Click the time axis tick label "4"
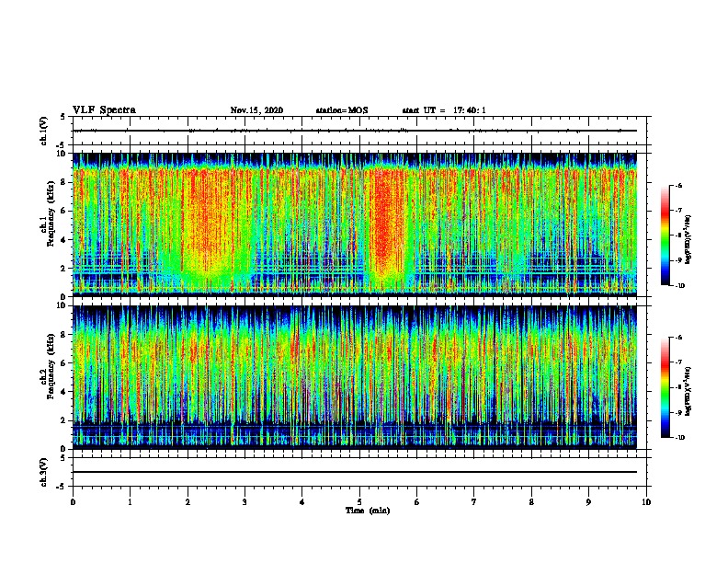Image resolution: width=728 pixels, height=563 pixels. [x=302, y=502]
